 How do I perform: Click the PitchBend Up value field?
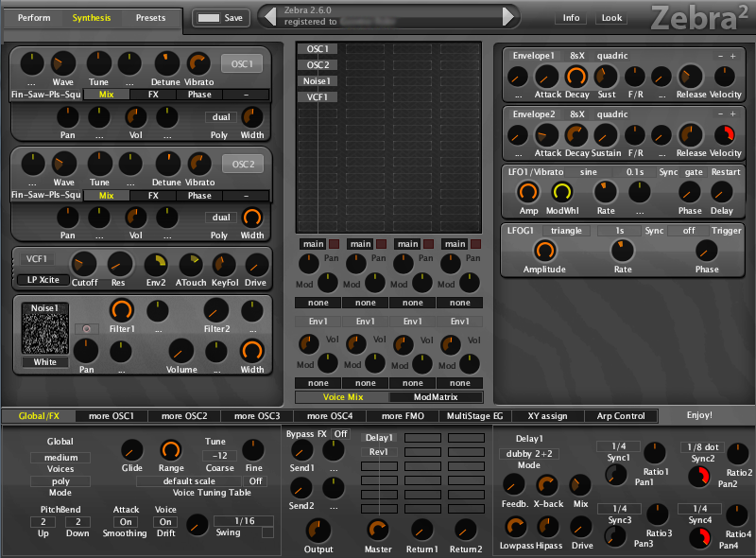click(x=43, y=522)
